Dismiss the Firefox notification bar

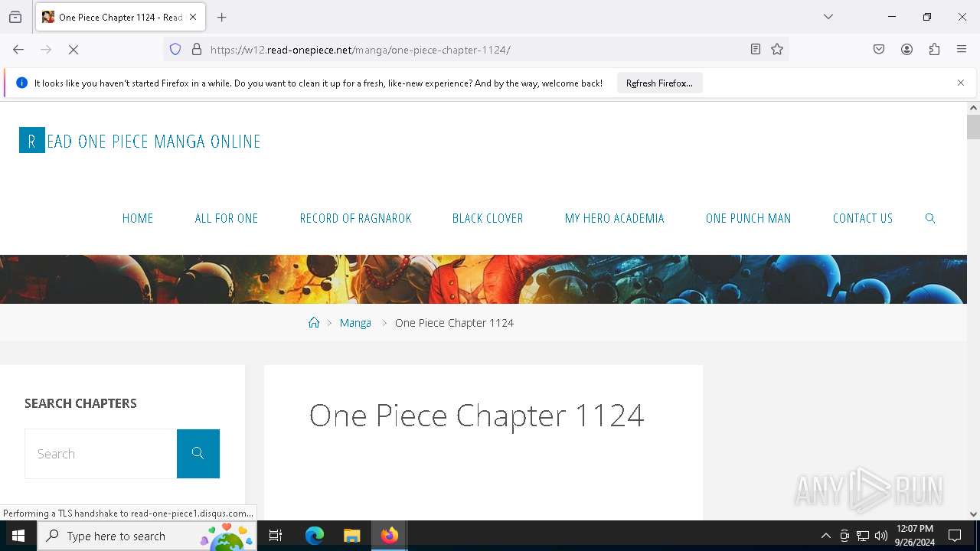[961, 83]
